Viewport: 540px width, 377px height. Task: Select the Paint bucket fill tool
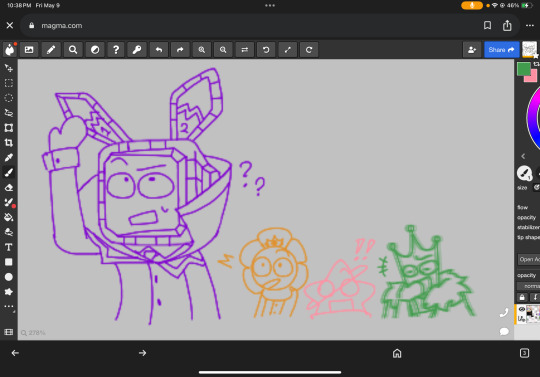coord(9,217)
